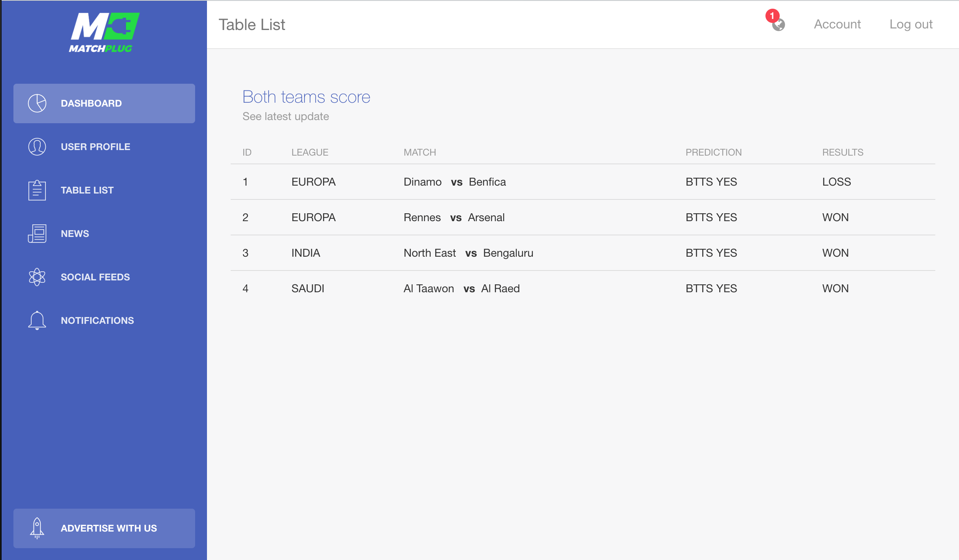Open NEWS section
This screenshot has height=560, width=959.
[104, 234]
